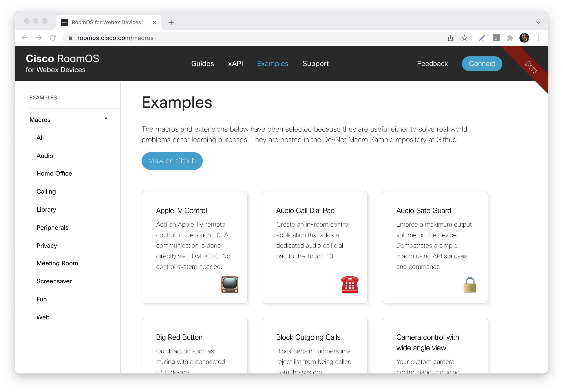Open a new browser tab
Viewport: 563px width, 392px height.
click(x=171, y=22)
